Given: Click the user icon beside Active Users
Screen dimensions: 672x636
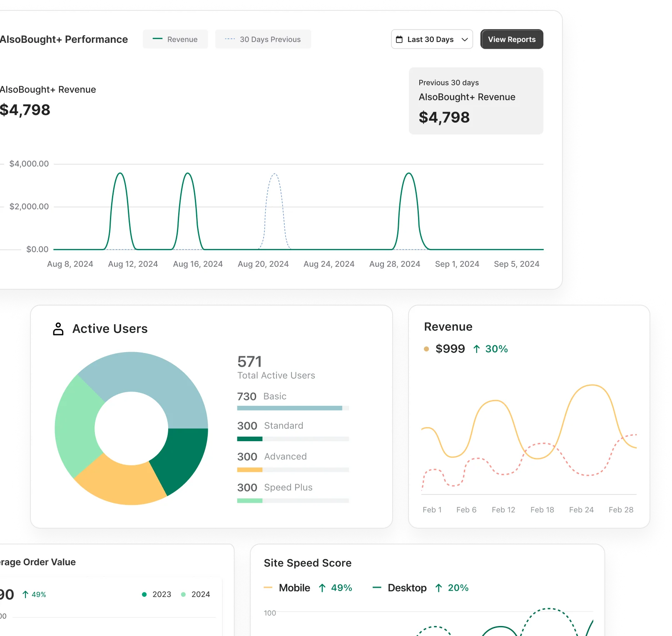Looking at the screenshot, I should (58, 329).
